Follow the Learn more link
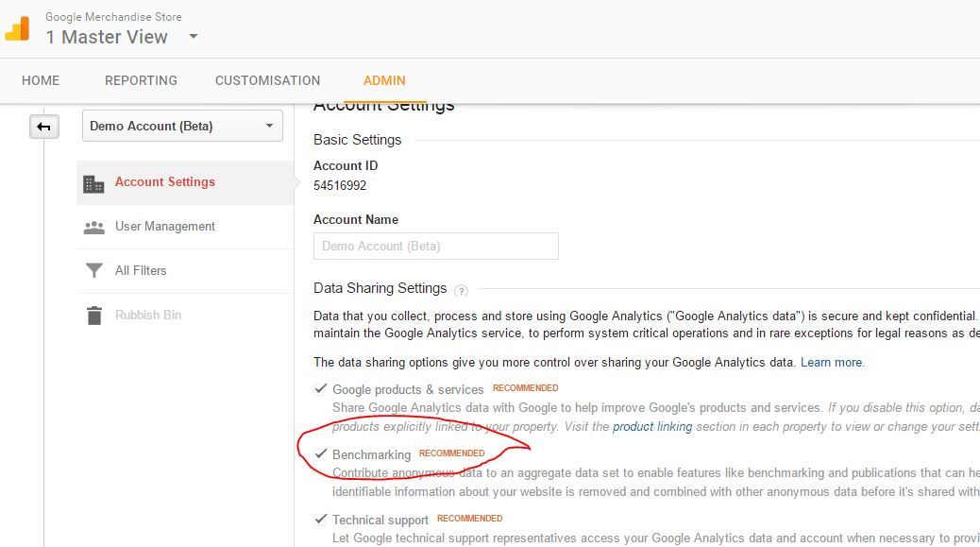The width and height of the screenshot is (980, 547). pyautogui.click(x=831, y=363)
